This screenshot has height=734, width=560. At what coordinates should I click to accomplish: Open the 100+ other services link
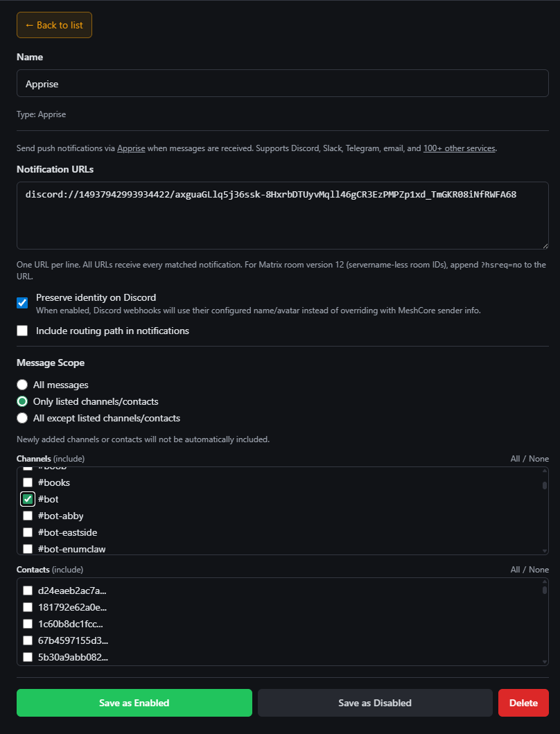pyautogui.click(x=459, y=148)
